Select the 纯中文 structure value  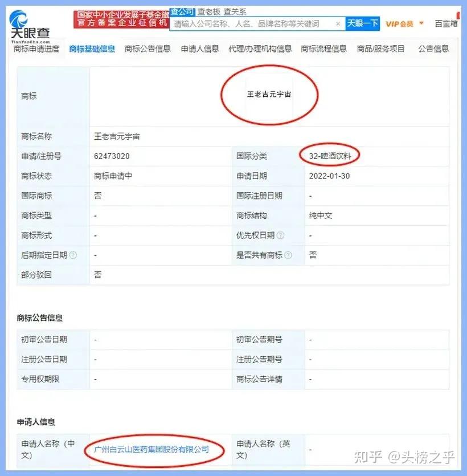click(321, 216)
